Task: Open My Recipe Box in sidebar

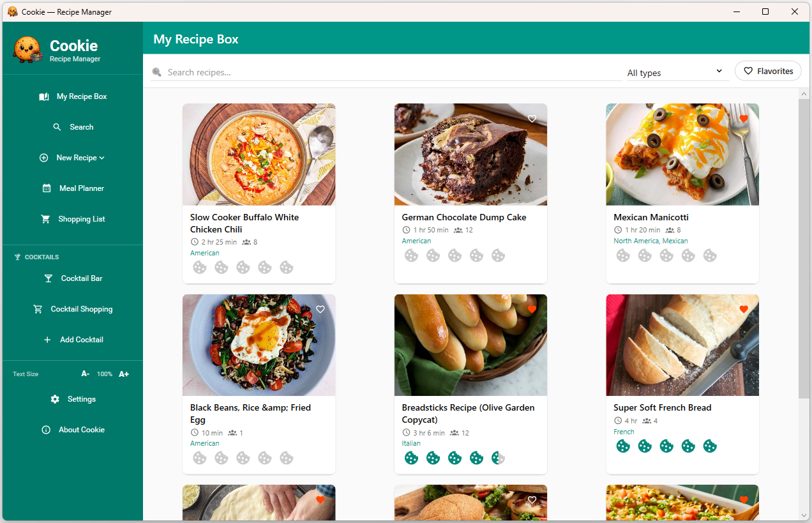Action: [73, 96]
